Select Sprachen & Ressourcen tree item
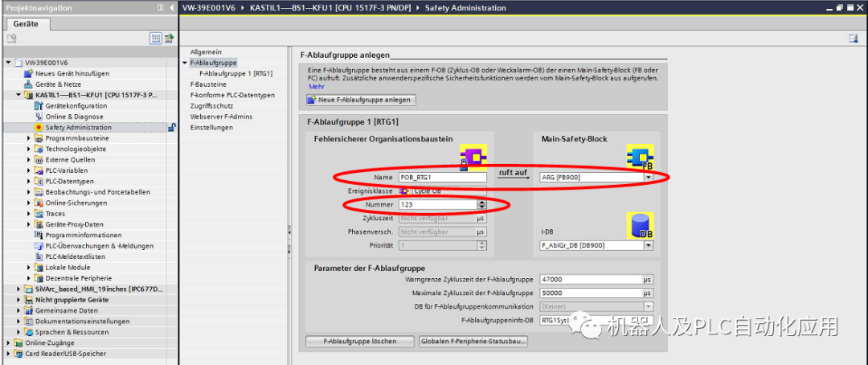 point(72,332)
